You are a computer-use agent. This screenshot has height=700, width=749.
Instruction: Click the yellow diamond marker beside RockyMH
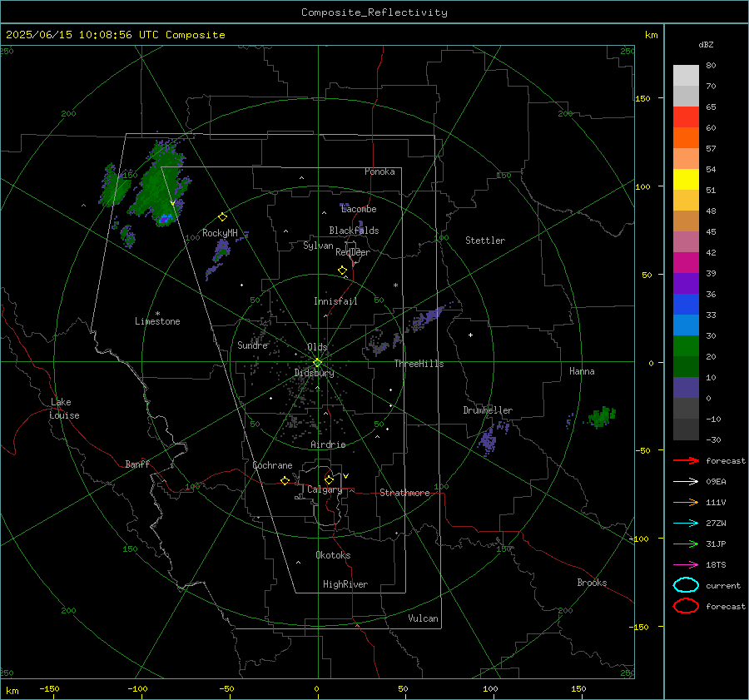click(222, 217)
